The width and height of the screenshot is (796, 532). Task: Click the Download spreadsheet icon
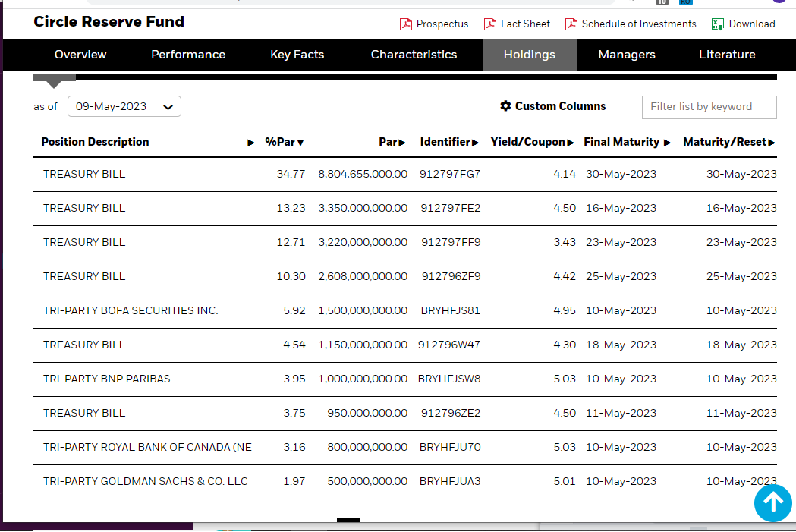(717, 24)
